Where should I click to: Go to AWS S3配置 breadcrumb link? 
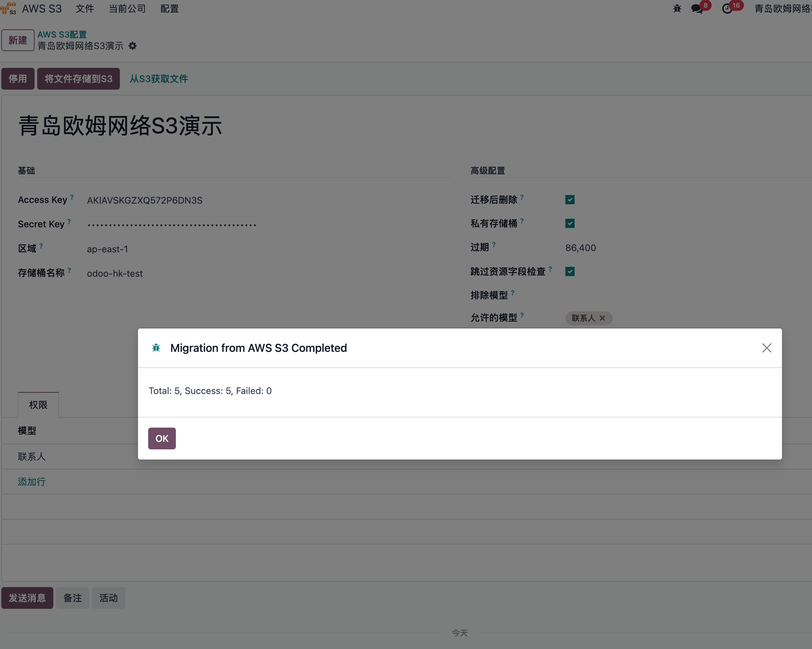click(x=62, y=35)
